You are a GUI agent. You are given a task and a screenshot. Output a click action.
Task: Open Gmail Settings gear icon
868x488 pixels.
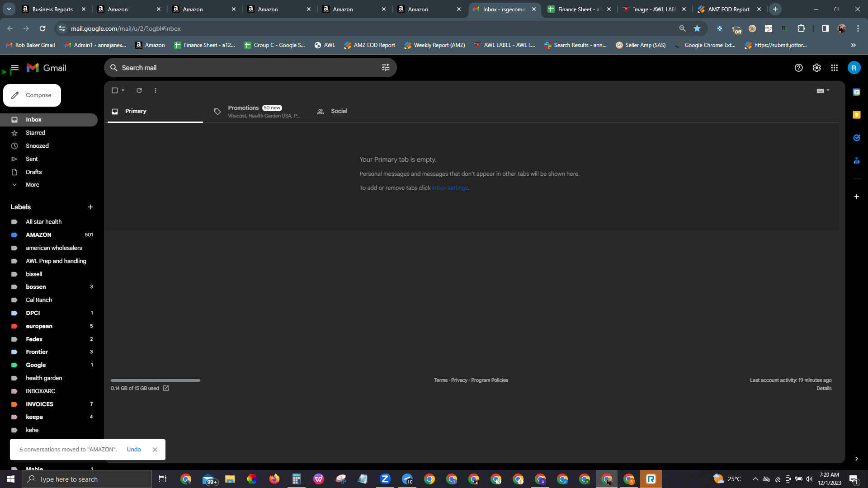click(x=816, y=68)
